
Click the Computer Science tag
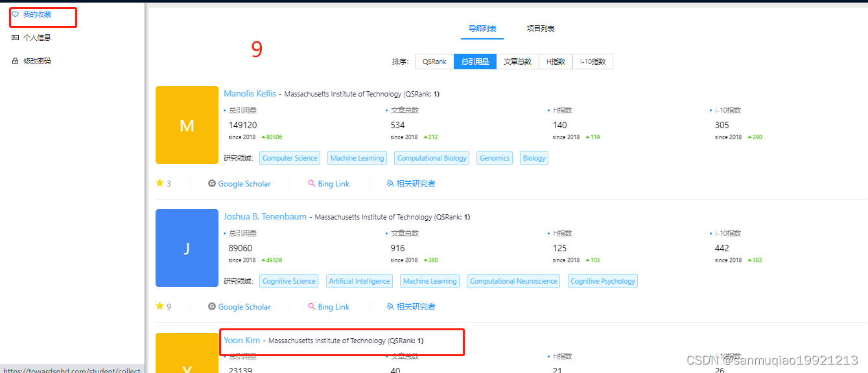pyautogui.click(x=290, y=158)
